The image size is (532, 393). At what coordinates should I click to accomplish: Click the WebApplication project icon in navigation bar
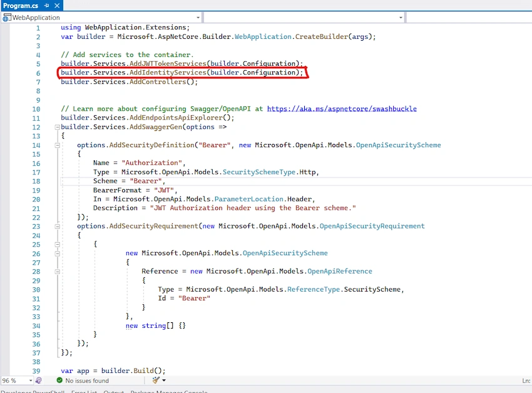click(7, 18)
